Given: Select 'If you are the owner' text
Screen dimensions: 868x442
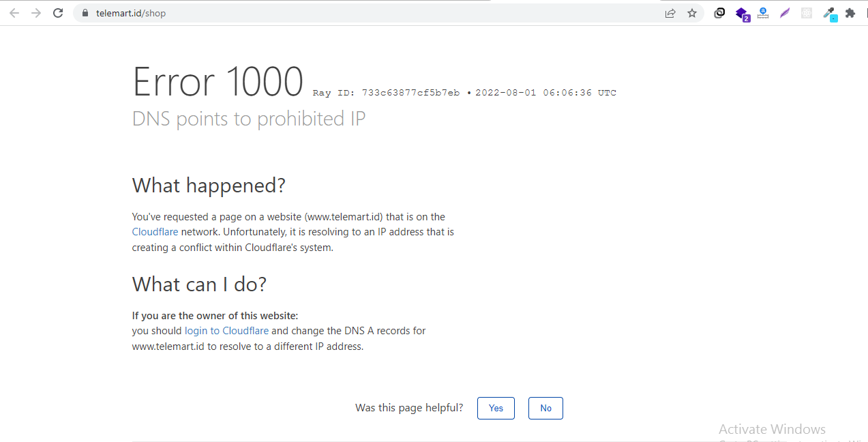Looking at the screenshot, I should pyautogui.click(x=215, y=316).
